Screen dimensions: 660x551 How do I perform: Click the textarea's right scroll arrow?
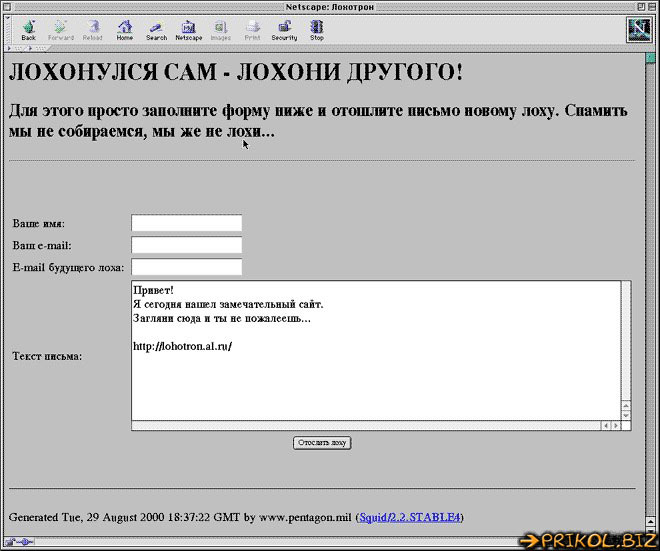click(615, 426)
